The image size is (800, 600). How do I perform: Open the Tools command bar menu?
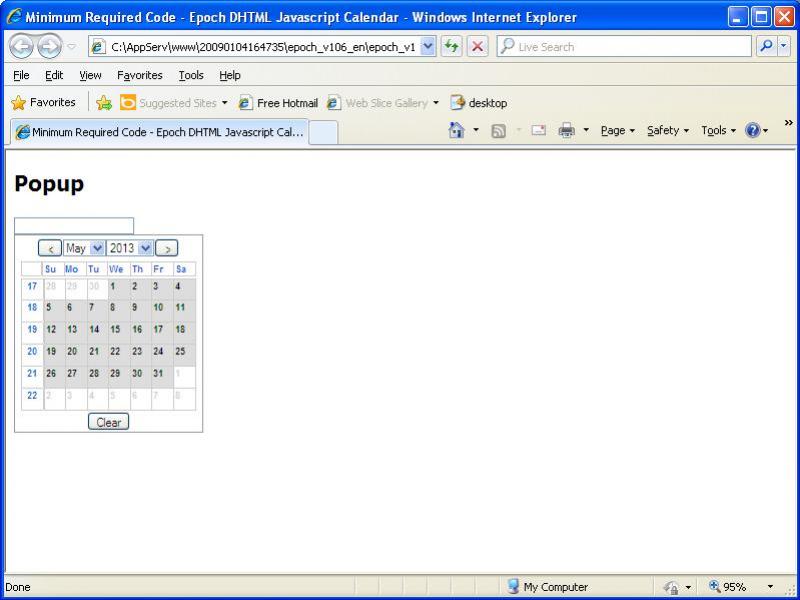718,131
